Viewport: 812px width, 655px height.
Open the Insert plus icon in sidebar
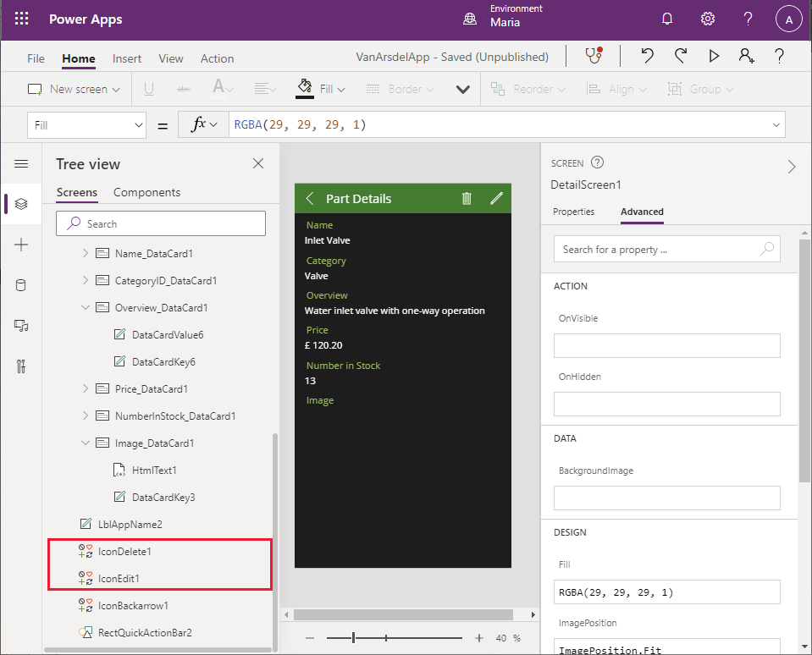pyautogui.click(x=21, y=245)
